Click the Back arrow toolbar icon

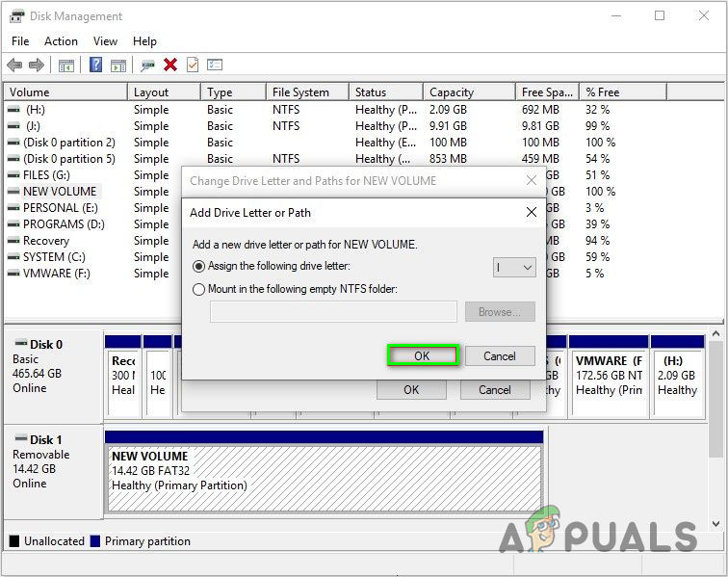[x=14, y=66]
